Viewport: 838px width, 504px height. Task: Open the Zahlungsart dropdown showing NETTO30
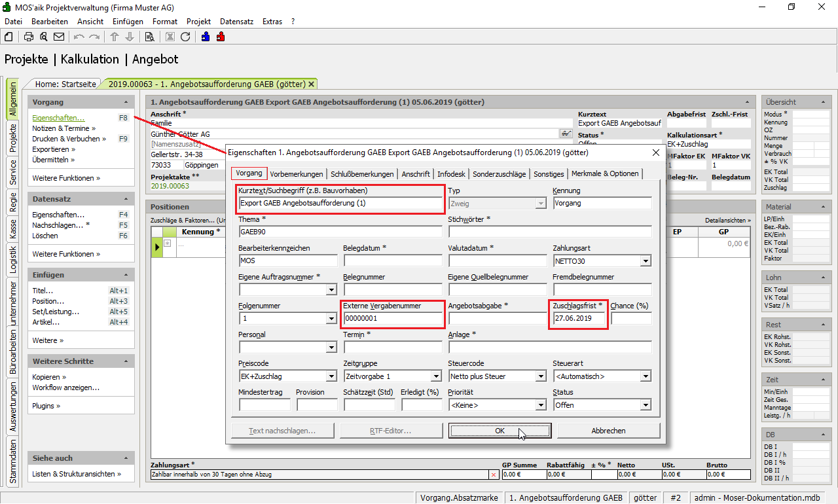pyautogui.click(x=646, y=261)
